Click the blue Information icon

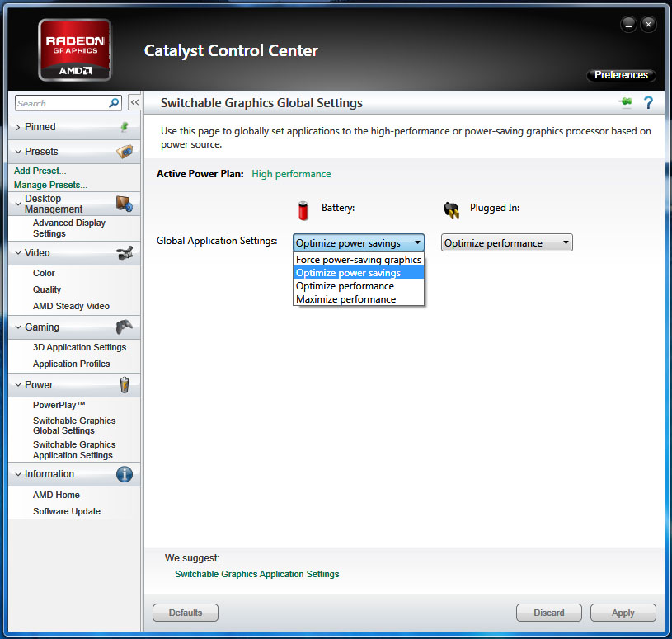[x=125, y=474]
